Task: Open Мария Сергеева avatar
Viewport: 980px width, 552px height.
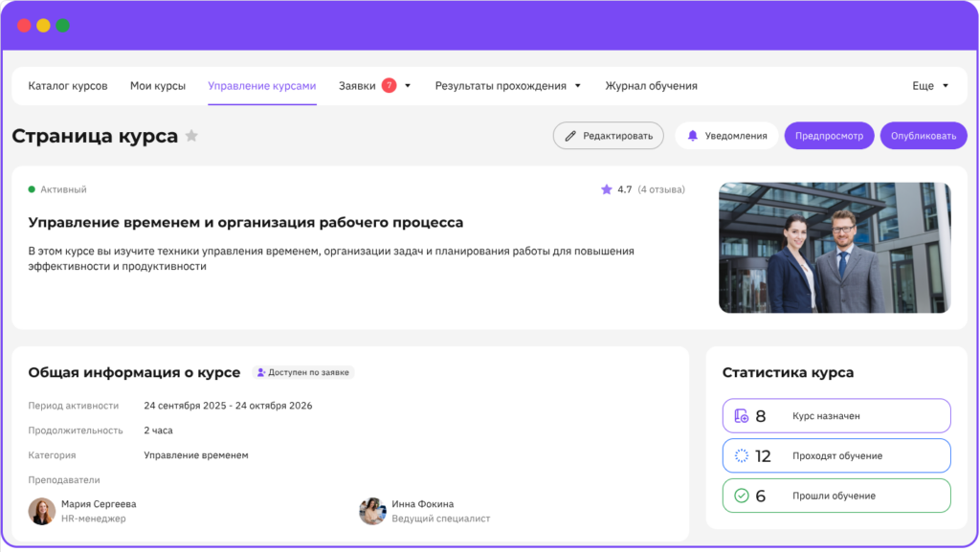Action: click(x=42, y=511)
